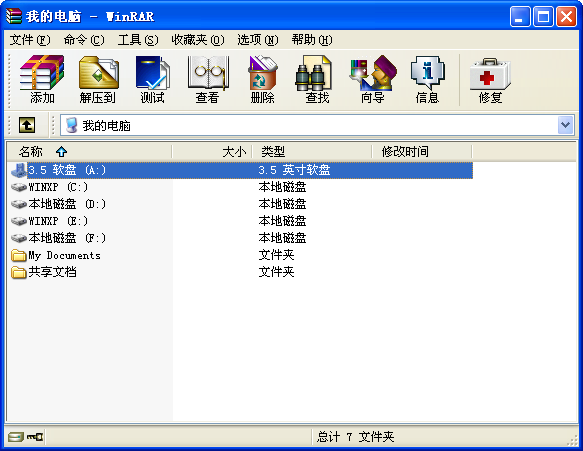583x451 pixels.
Task: Select the 3.5 软盘 (A:) row name
Action: click(67, 170)
